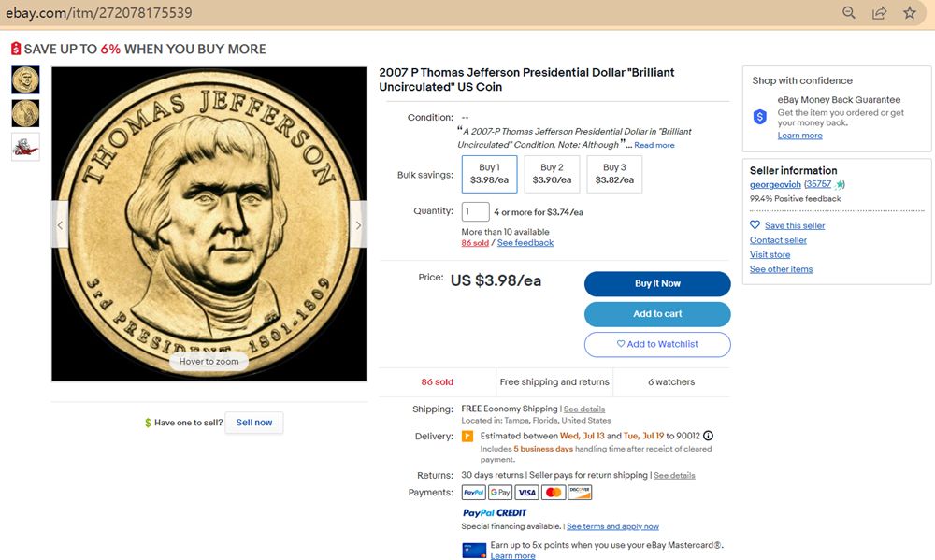Viewport: 935px width, 560px height.
Task: Click the Quantity input field
Action: click(x=475, y=212)
